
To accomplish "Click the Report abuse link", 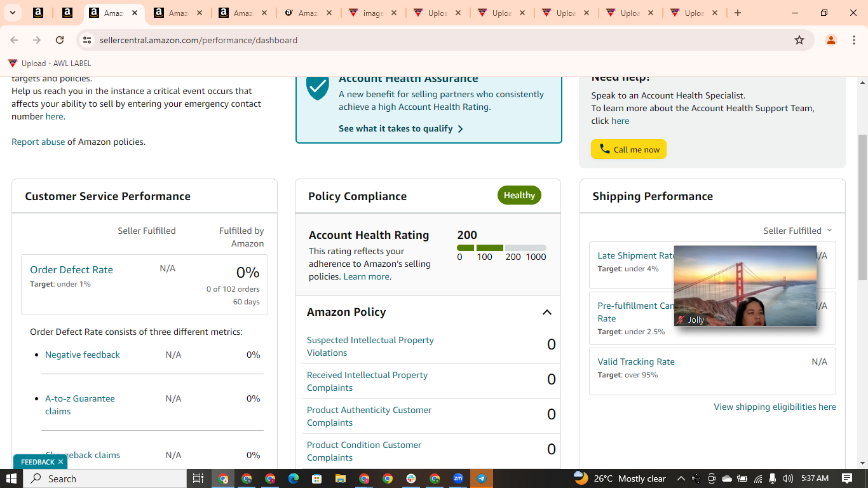I will click(x=38, y=142).
